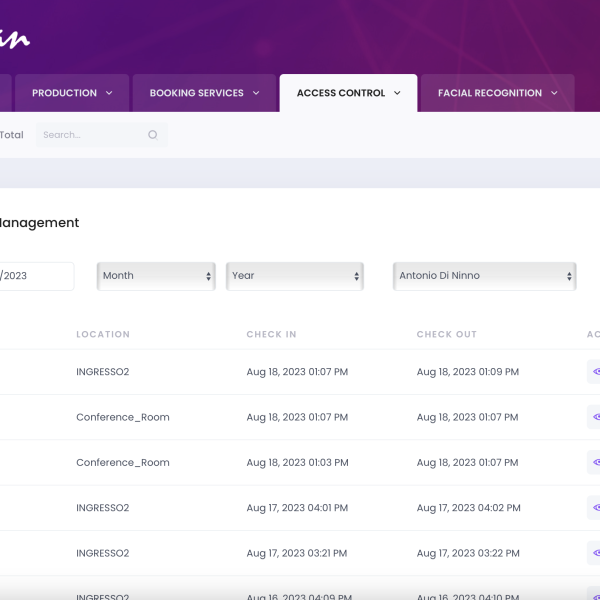The image size is (600, 600).
Task: Open the Antonio Di Ninno user dropdown
Action: click(x=484, y=276)
